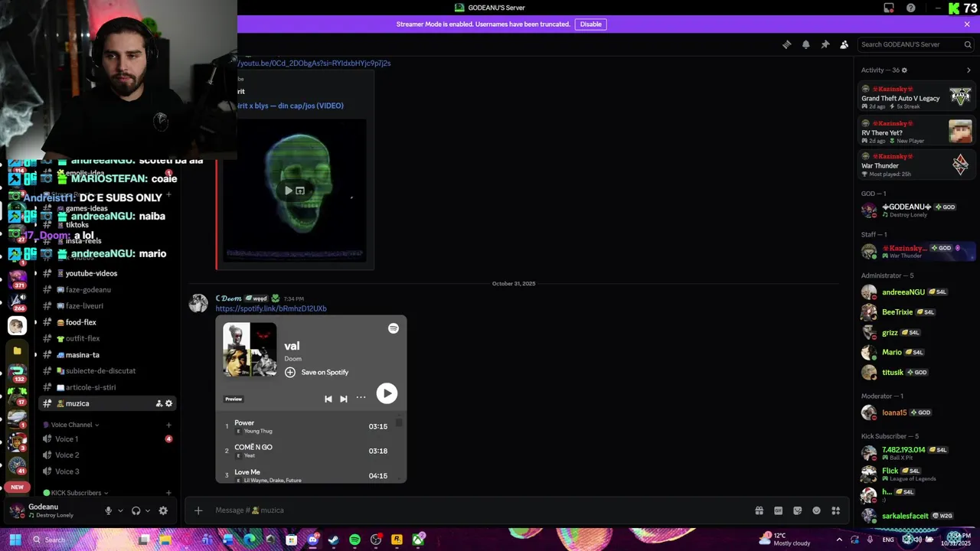Open the video title din cap/jos link
This screenshot has width=980, height=551.
(x=290, y=106)
